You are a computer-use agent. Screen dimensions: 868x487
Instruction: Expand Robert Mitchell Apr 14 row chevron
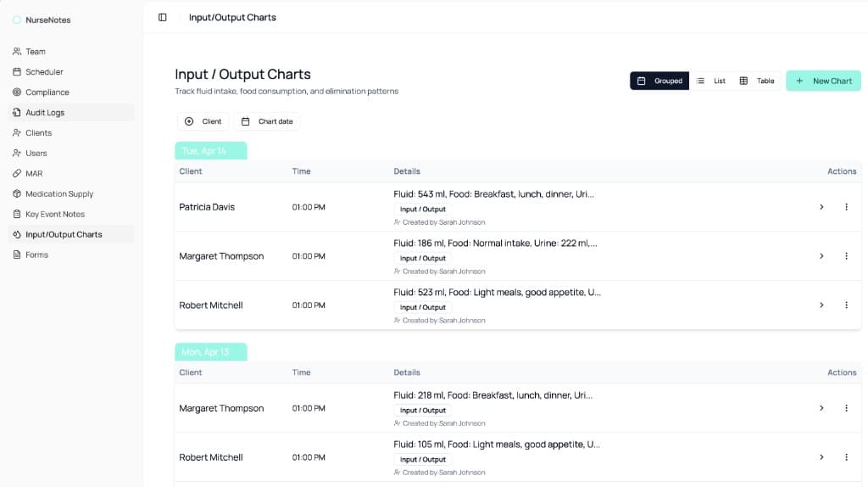point(821,305)
